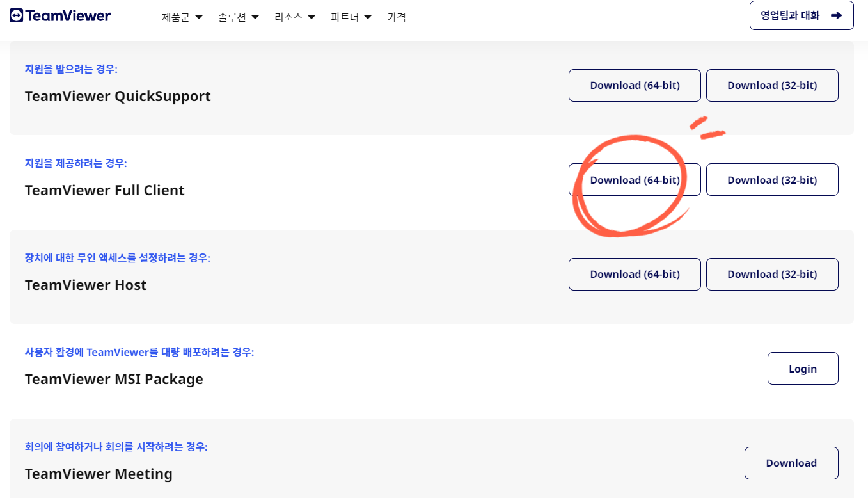The image size is (868, 498).
Task: Click the TeamViewer Full Client heading
Action: (105, 190)
